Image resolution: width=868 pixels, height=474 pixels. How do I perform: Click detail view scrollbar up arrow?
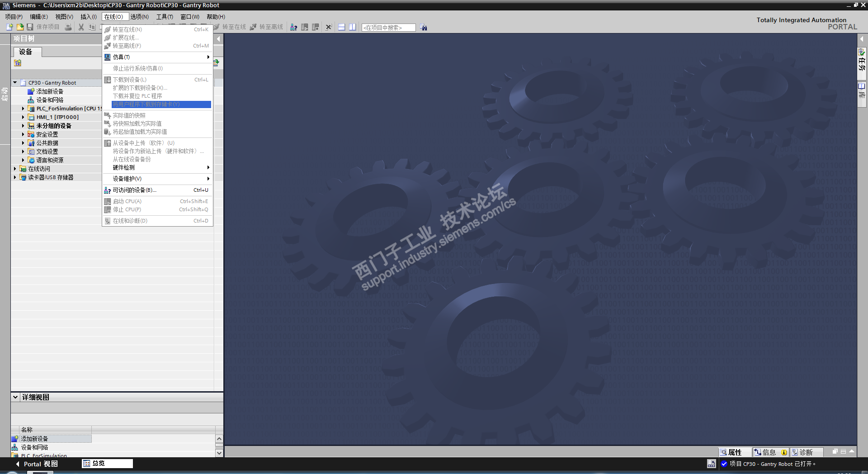[219, 439]
